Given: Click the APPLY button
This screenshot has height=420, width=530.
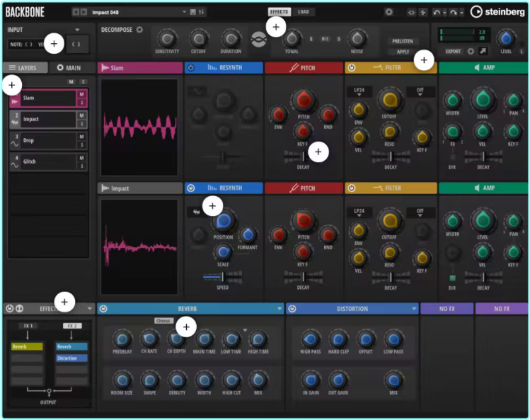Looking at the screenshot, I should [x=403, y=52].
